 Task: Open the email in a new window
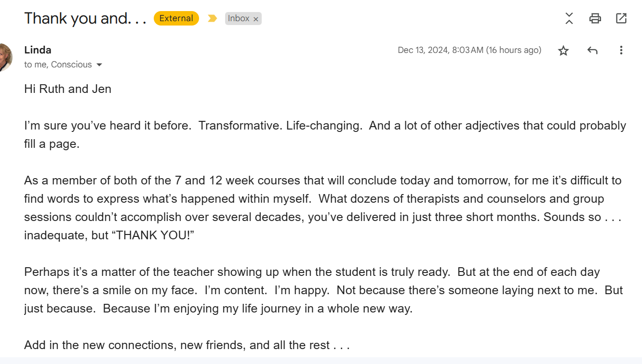point(621,18)
